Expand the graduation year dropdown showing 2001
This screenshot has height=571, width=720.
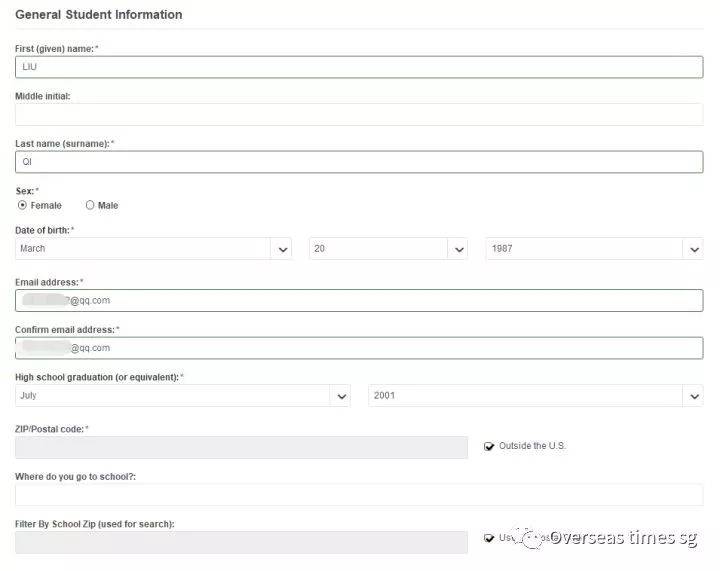[535, 396]
